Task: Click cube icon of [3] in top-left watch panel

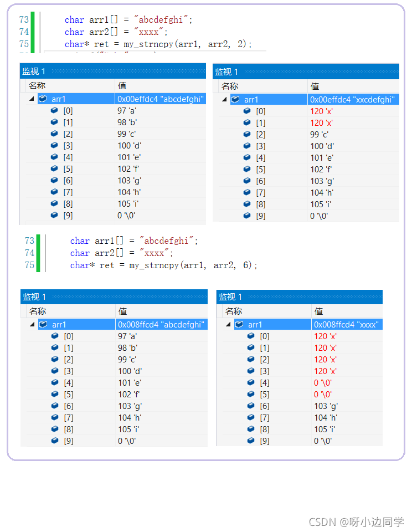Action: [54, 146]
